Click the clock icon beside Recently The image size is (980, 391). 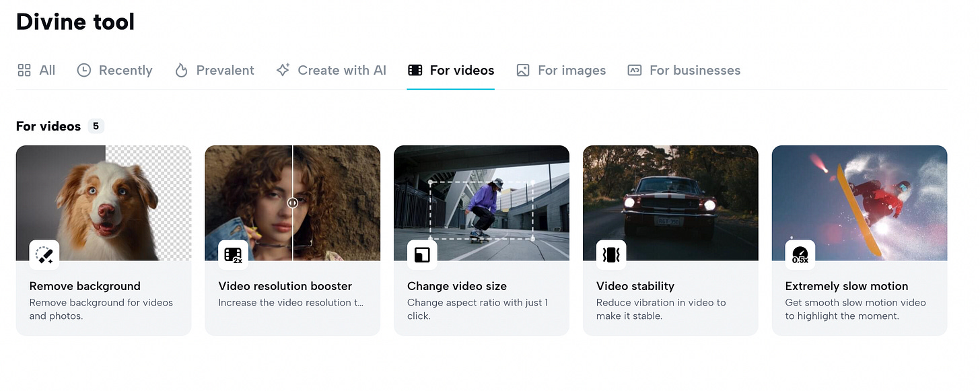point(83,70)
